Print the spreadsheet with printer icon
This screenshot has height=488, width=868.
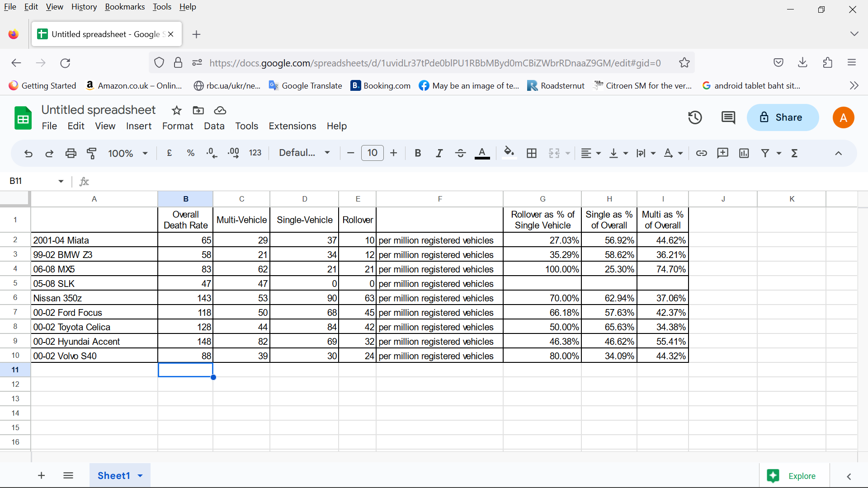coord(71,154)
